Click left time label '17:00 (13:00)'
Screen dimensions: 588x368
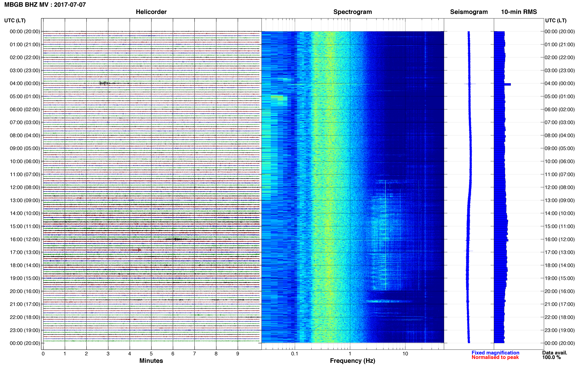pos(25,252)
